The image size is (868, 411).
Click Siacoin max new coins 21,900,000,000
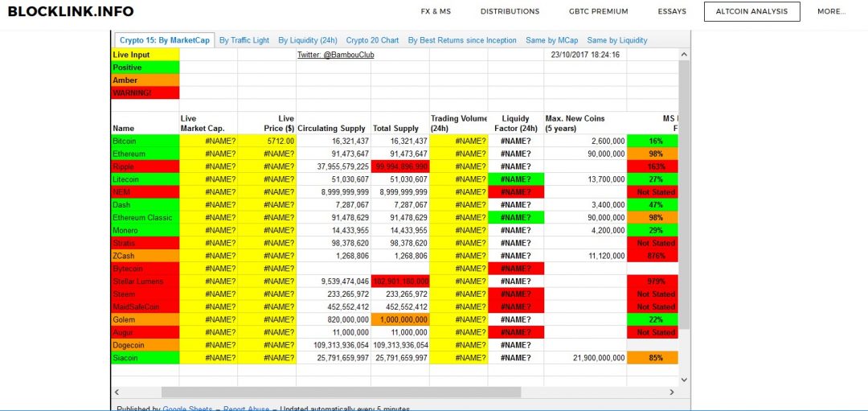[x=585, y=358]
